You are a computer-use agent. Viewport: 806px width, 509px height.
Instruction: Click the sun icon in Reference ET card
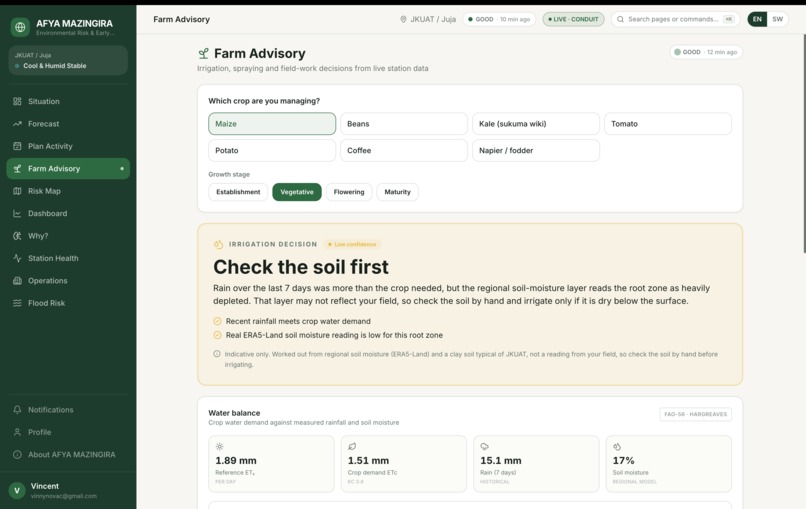click(x=219, y=446)
